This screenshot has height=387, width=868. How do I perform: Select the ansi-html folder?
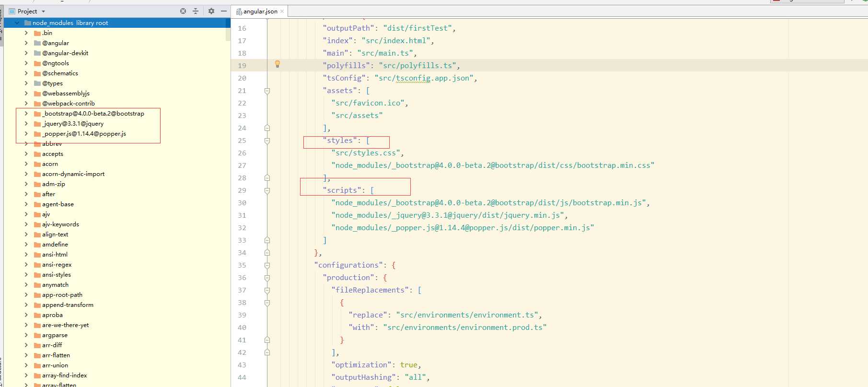pos(55,255)
